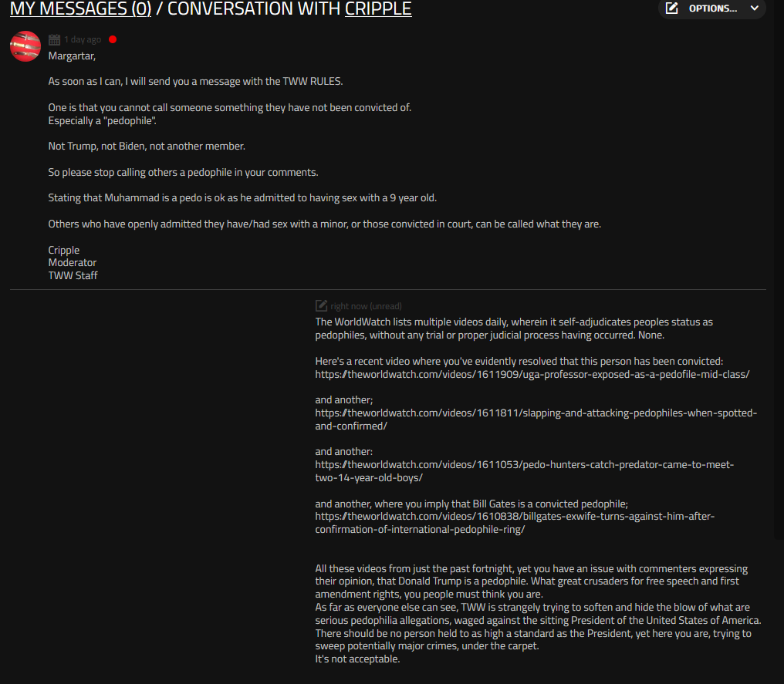
Task: Click the It's not acceptable closing line
Action: [357, 659]
